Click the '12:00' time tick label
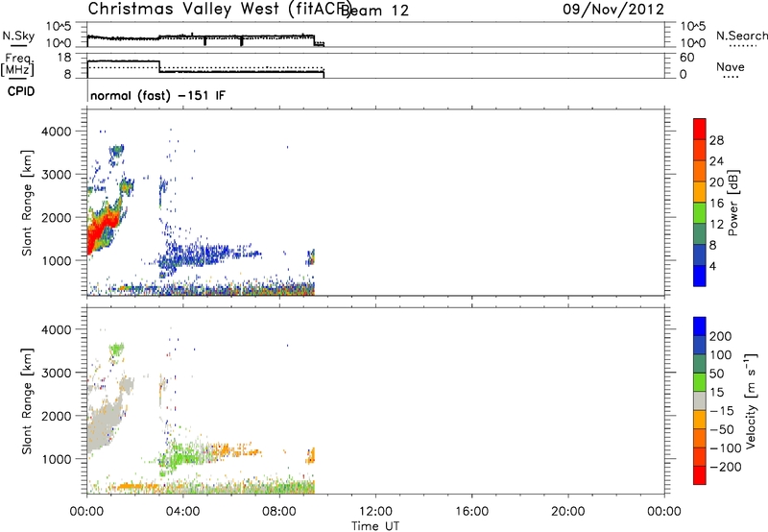Image resolution: width=768 pixels, height=532 pixels. point(375,512)
